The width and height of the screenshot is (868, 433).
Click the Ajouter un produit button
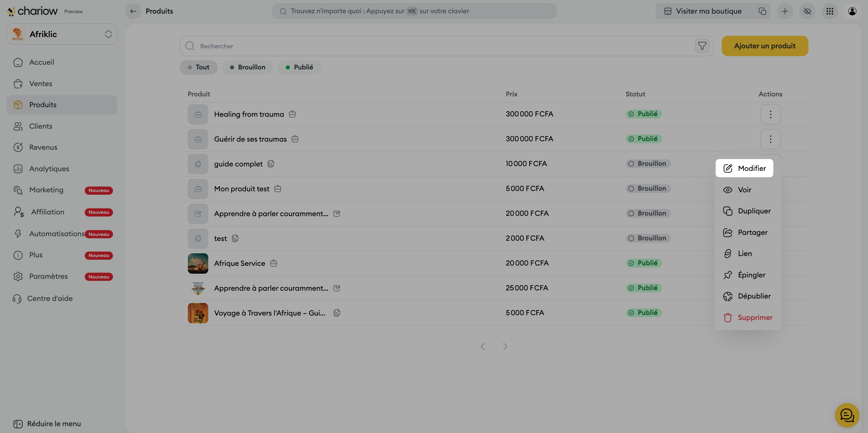point(765,46)
